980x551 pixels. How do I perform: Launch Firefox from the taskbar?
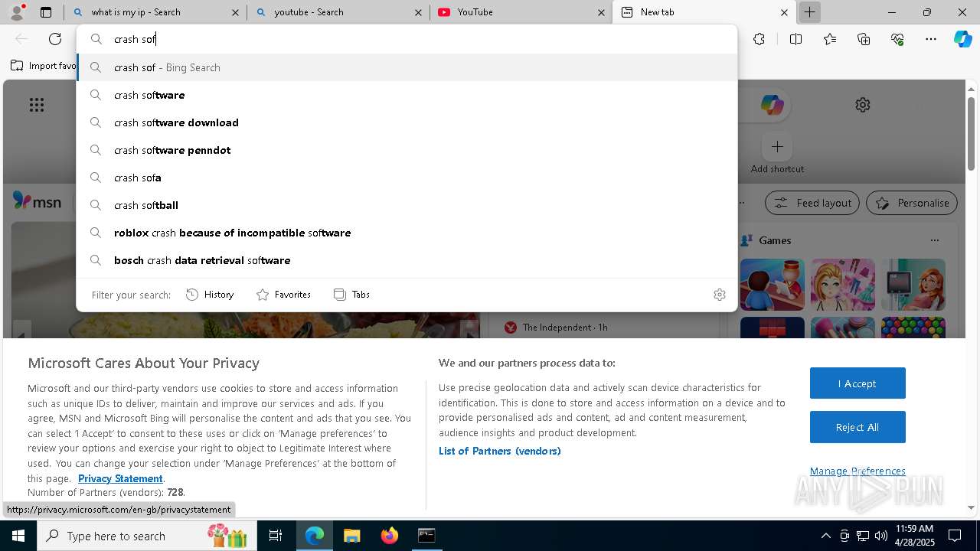pyautogui.click(x=390, y=536)
